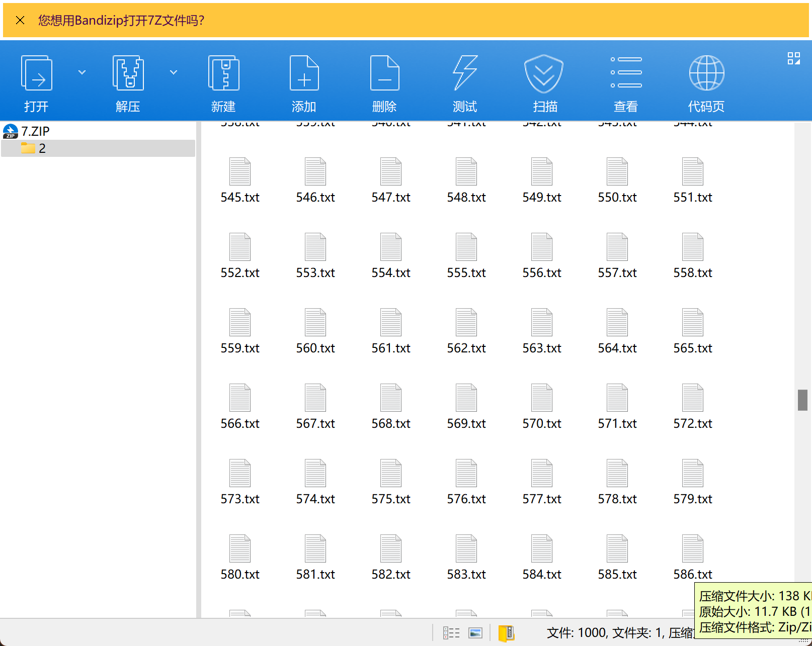
Task: Click the vertical scrollbar thumb
Action: pyautogui.click(x=802, y=400)
